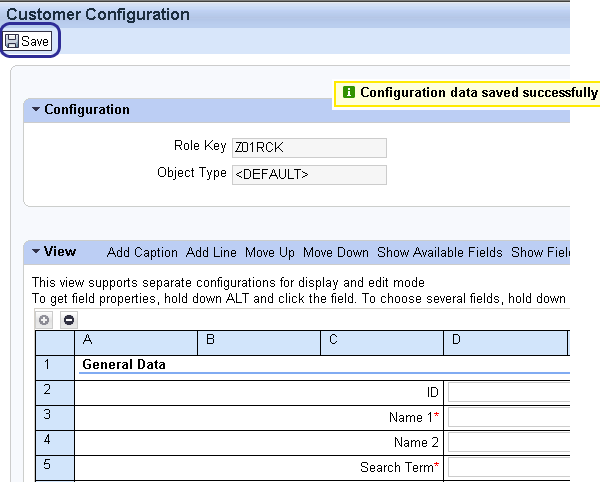Screen dimensions: 600x482
Task: Select column A header
Action: [x=137, y=341]
